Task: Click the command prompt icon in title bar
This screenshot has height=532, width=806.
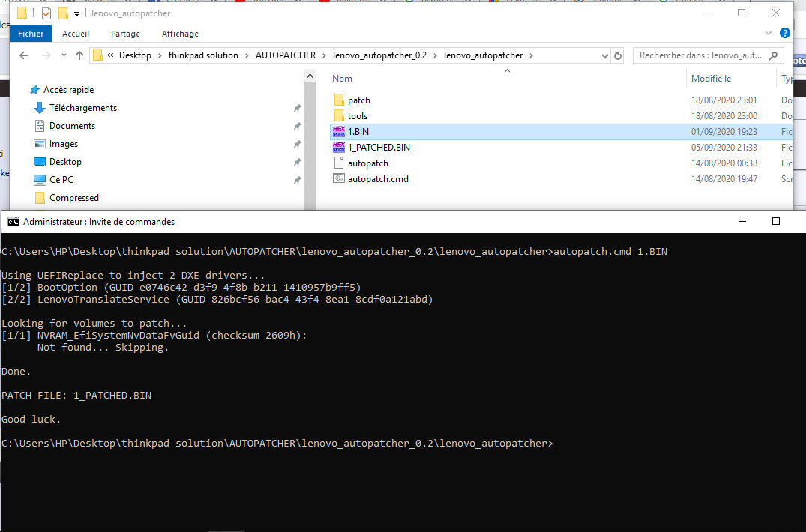Action: tap(13, 222)
